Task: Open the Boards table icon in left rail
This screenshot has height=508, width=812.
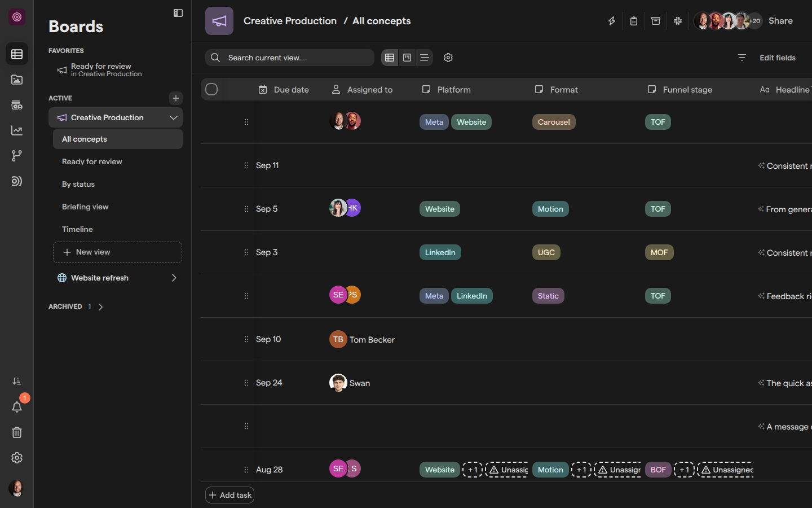Action: click(17, 54)
